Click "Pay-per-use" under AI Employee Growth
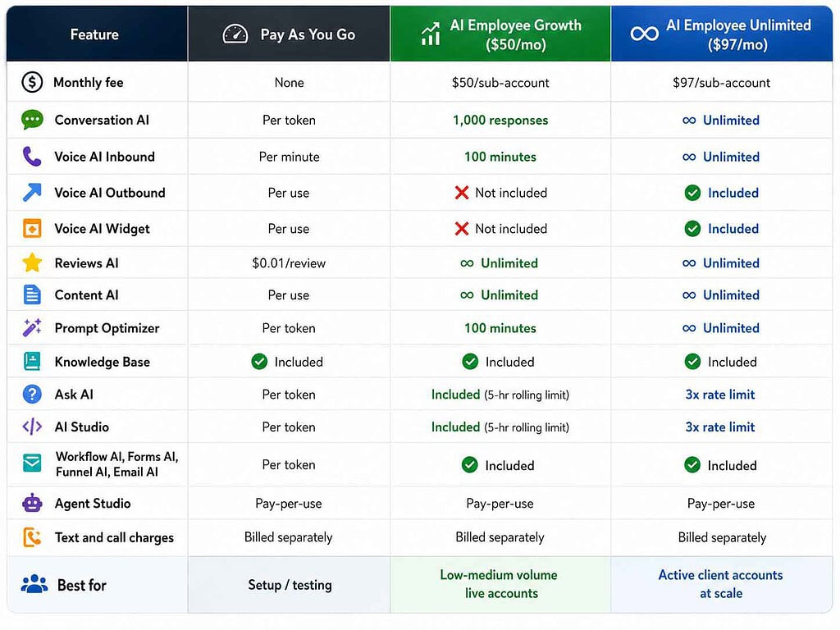The image size is (840, 630). point(500,504)
